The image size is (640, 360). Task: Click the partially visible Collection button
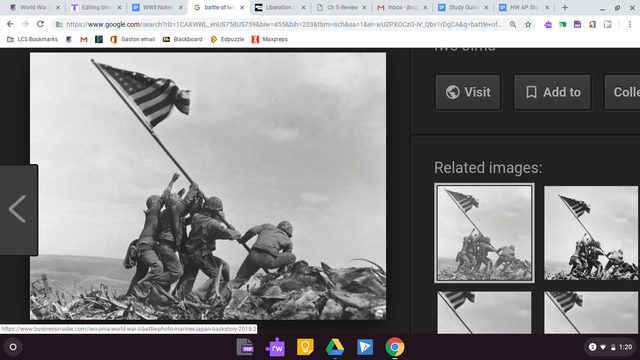coord(622,92)
